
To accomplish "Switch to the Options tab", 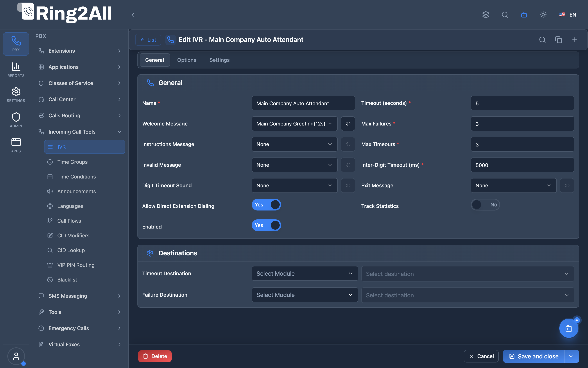I will 187,60.
